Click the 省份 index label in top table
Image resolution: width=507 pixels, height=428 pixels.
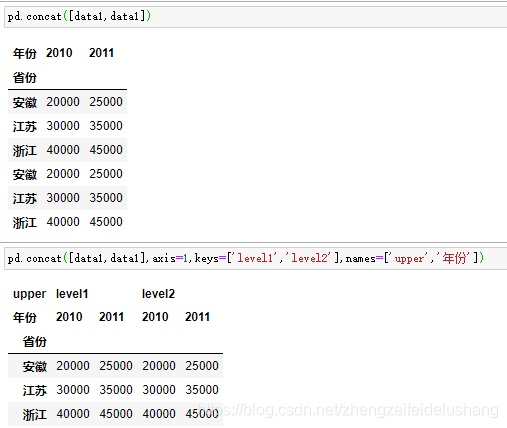[x=25, y=78]
